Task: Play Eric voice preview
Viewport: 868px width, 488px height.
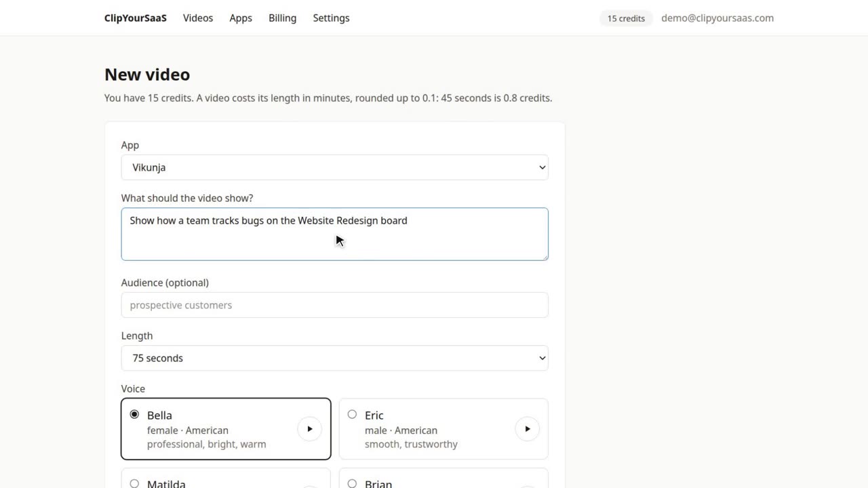Action: tap(527, 429)
